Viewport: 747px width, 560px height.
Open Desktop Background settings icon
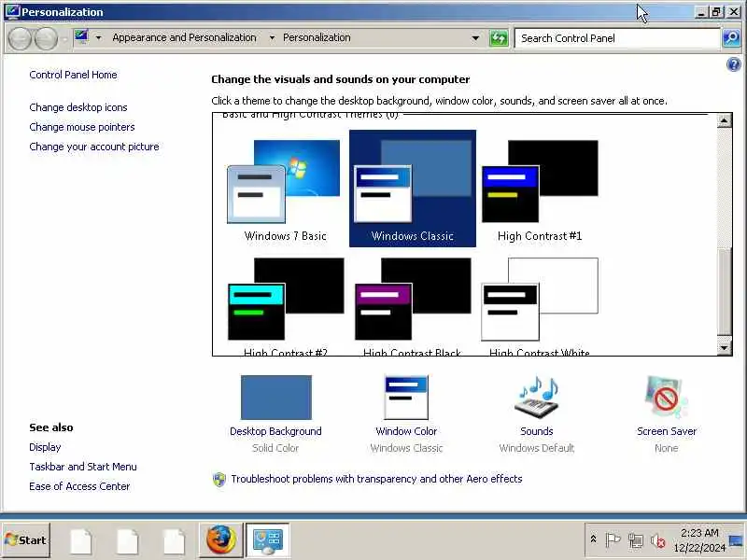pyautogui.click(x=276, y=398)
